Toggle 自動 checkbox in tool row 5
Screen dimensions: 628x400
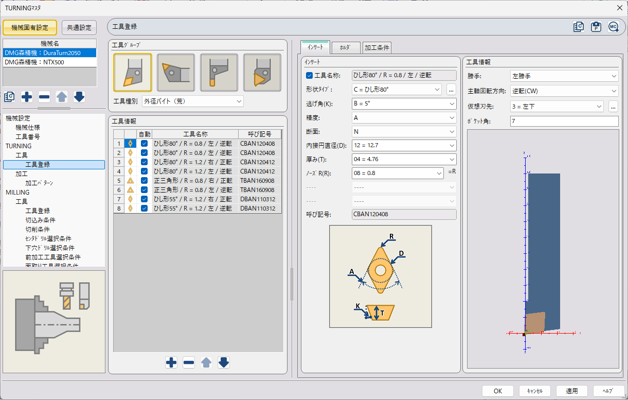(x=144, y=181)
